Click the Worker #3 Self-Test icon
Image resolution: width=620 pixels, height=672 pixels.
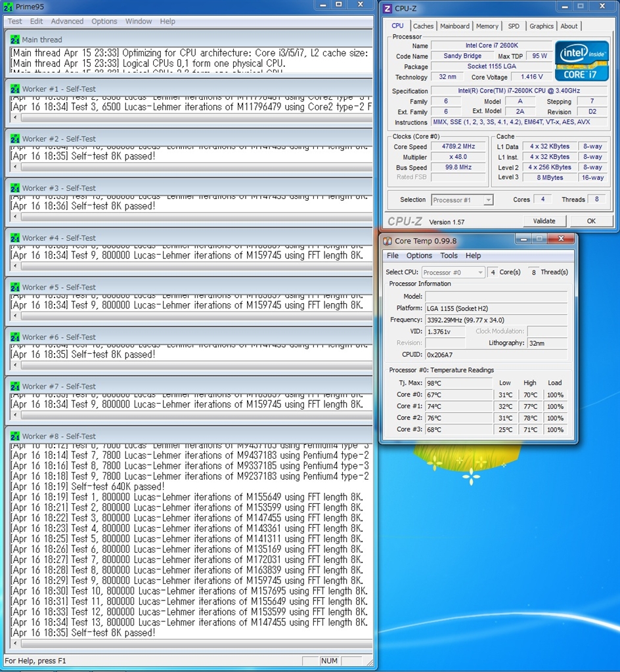point(15,188)
